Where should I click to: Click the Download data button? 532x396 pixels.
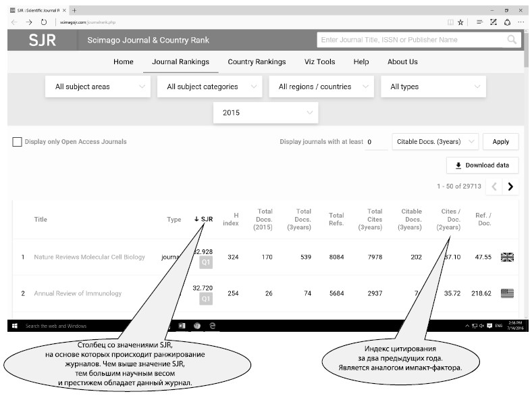pos(483,166)
